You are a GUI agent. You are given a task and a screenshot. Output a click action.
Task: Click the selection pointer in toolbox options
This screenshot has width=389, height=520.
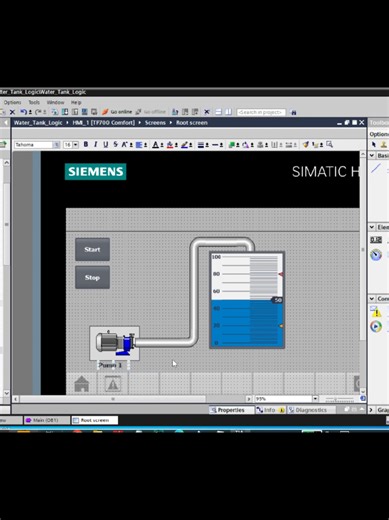(374, 144)
